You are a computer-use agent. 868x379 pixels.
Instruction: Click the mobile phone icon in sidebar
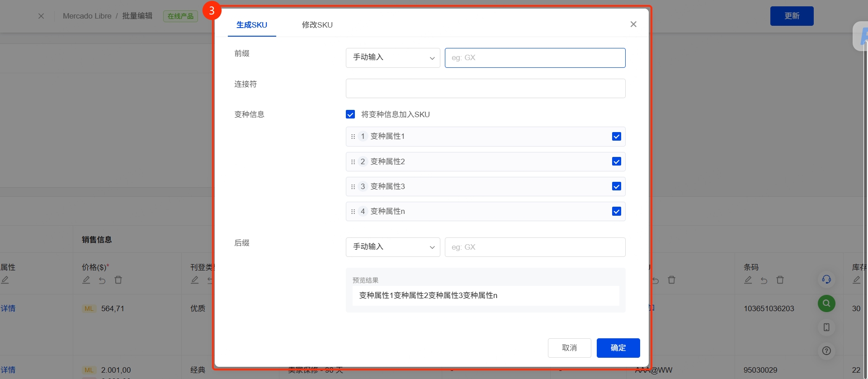(x=826, y=327)
